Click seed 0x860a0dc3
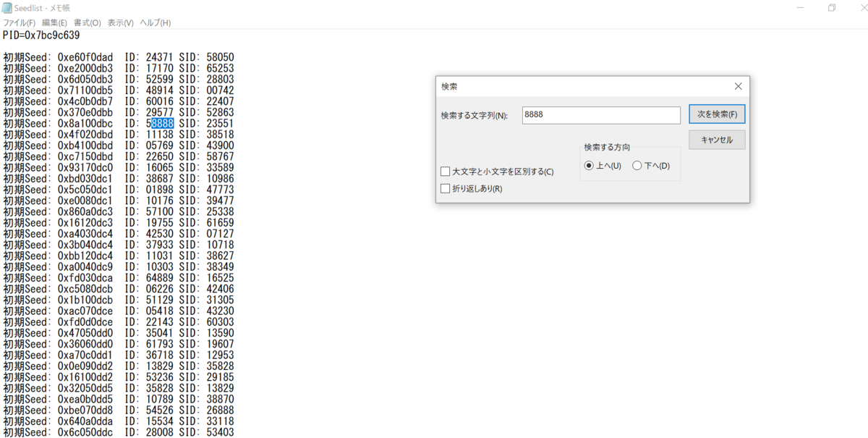The image size is (868, 438). (x=85, y=212)
